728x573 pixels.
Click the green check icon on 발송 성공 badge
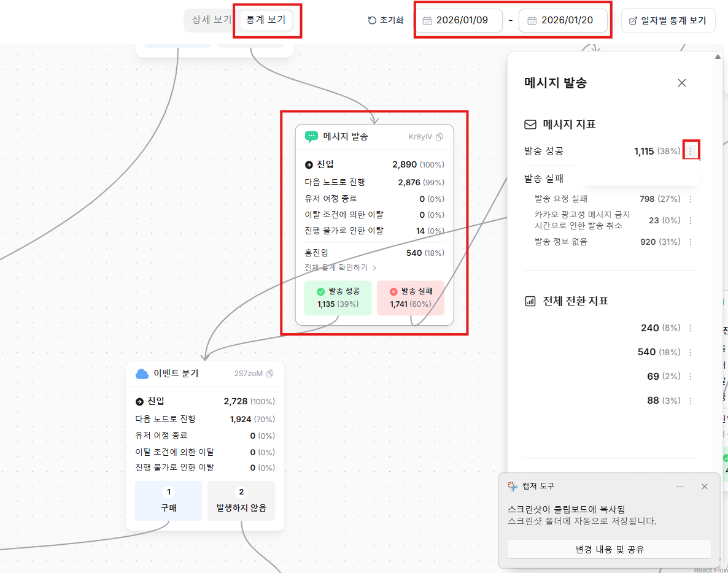click(322, 293)
